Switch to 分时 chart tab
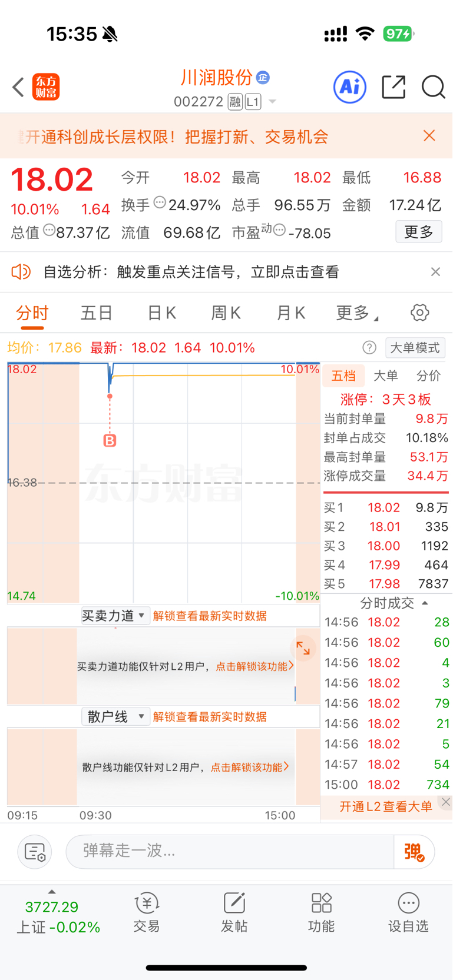The width and height of the screenshot is (453, 980). [32, 313]
